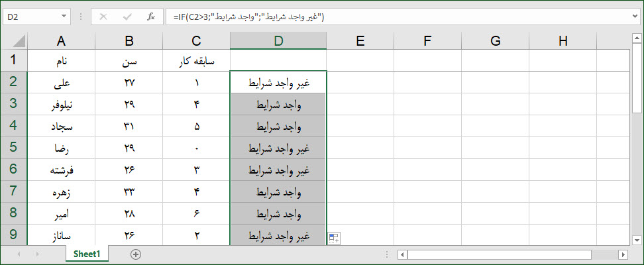
Task: Open the Auto Fill Options icon below column D
Action: click(333, 238)
